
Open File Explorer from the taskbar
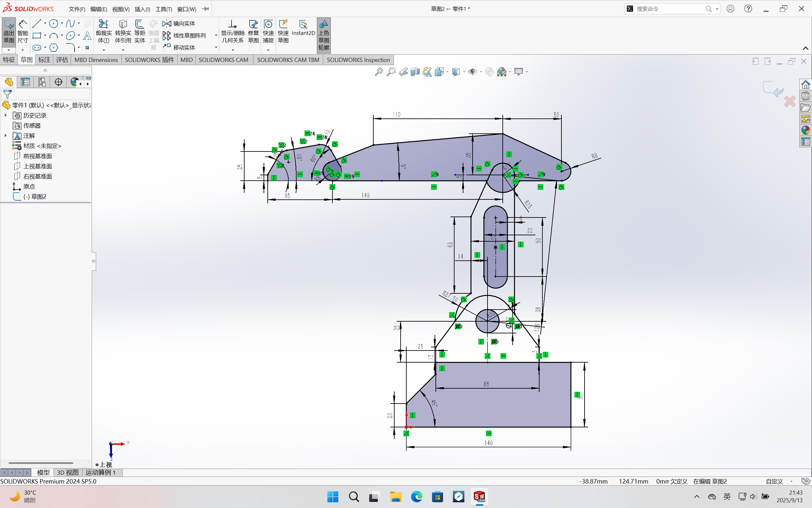(x=396, y=497)
